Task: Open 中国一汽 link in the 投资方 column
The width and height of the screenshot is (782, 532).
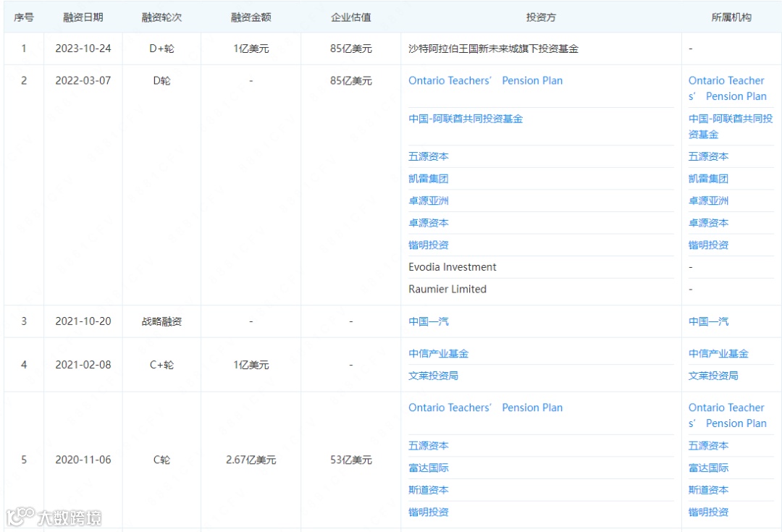Action: (x=429, y=321)
